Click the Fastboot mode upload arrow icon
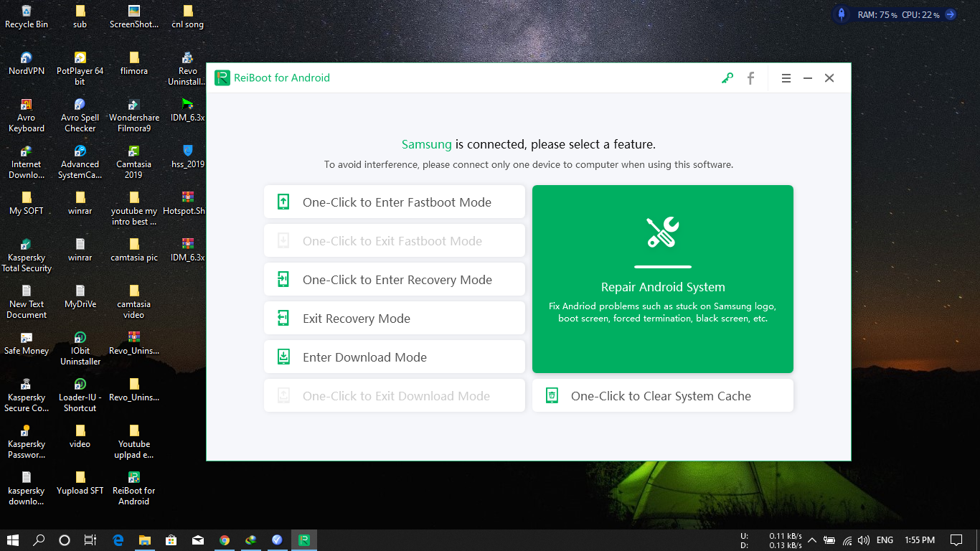The height and width of the screenshot is (551, 980). pos(283,202)
